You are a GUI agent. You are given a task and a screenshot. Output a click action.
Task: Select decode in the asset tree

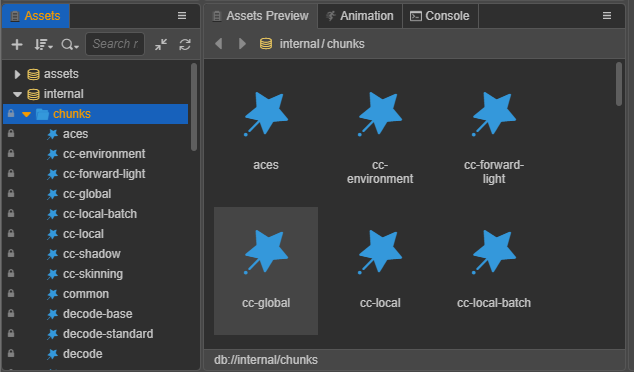pyautogui.click(x=82, y=354)
